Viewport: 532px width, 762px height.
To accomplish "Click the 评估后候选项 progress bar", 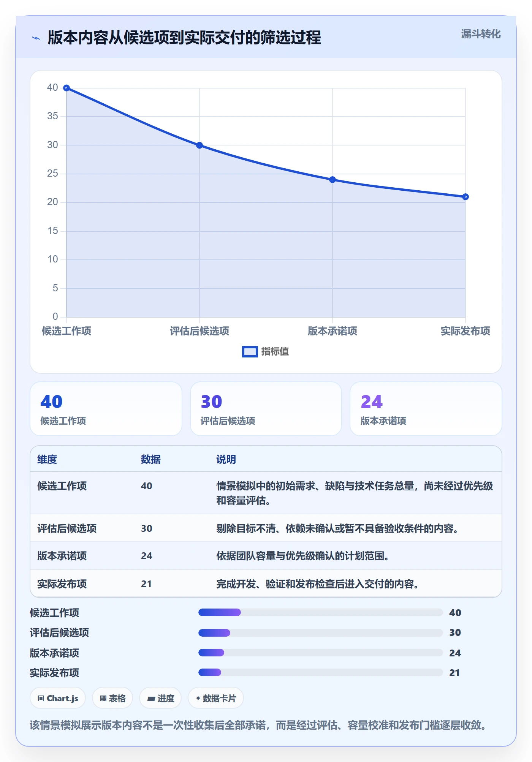I will [321, 632].
